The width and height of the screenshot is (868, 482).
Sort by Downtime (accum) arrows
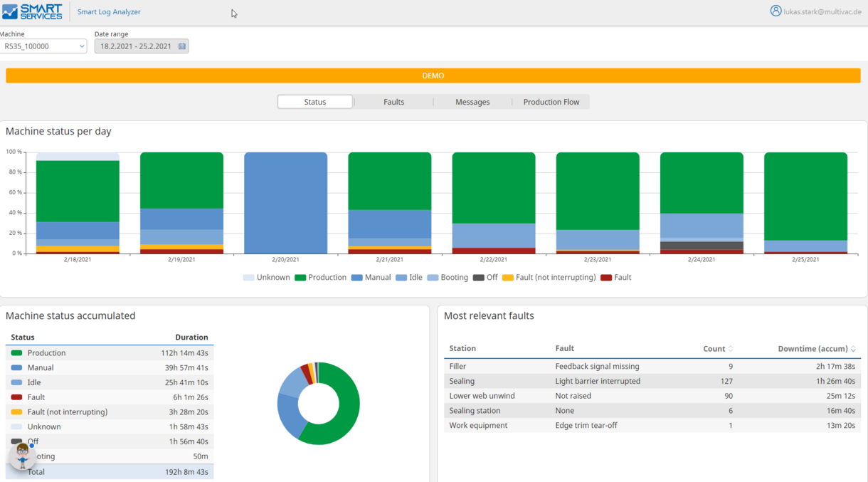(853, 349)
